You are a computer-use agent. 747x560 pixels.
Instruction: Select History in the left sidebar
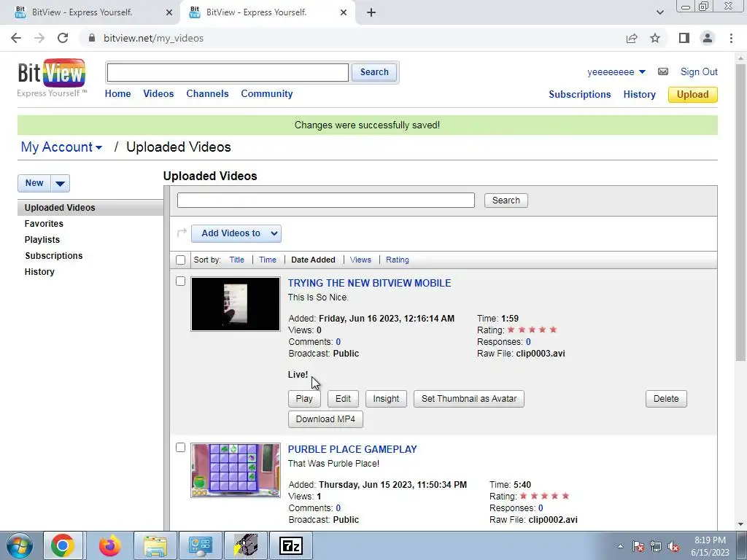(39, 272)
